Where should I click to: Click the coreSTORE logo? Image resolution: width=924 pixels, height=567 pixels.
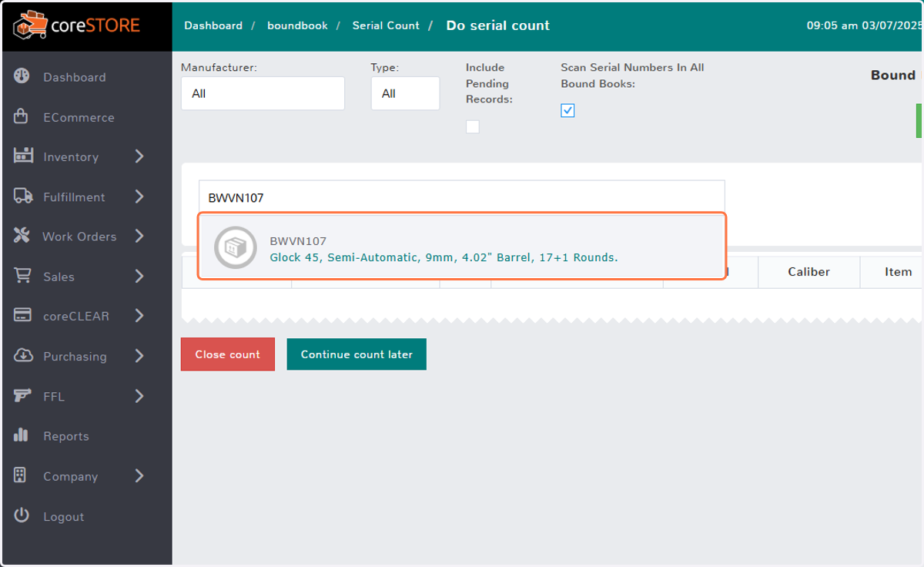click(x=75, y=25)
